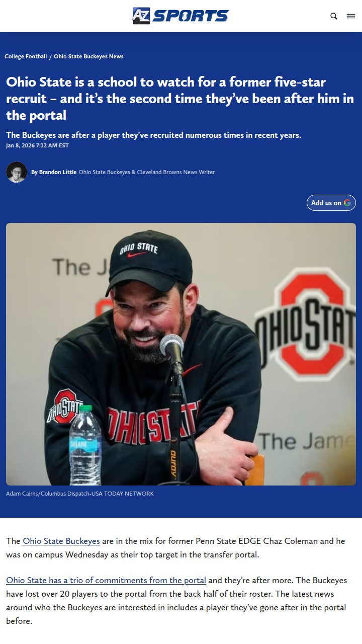362x644 pixels.
Task: Click the Jan 8, 2026 publish date
Action: click(x=37, y=145)
